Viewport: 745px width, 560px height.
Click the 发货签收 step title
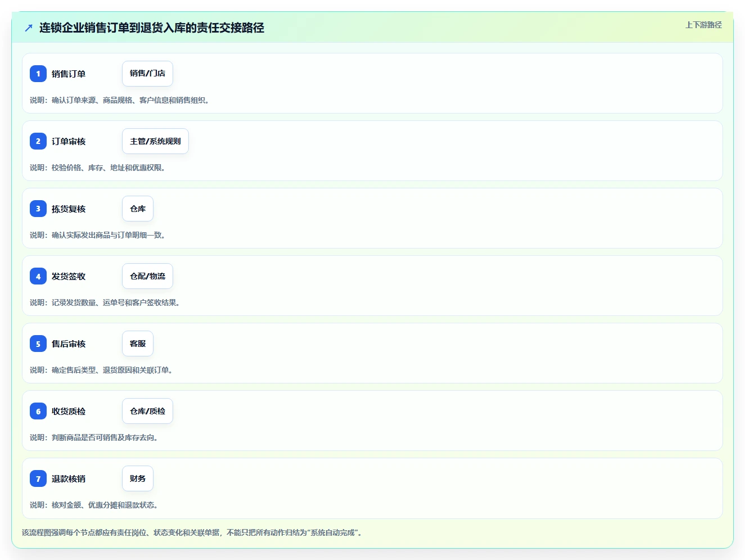tap(69, 276)
